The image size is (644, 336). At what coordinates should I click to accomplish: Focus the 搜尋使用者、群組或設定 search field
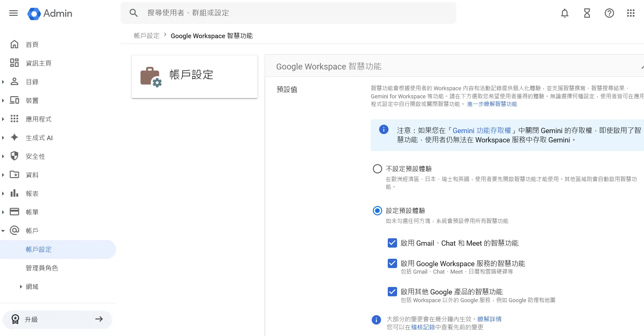(288, 13)
